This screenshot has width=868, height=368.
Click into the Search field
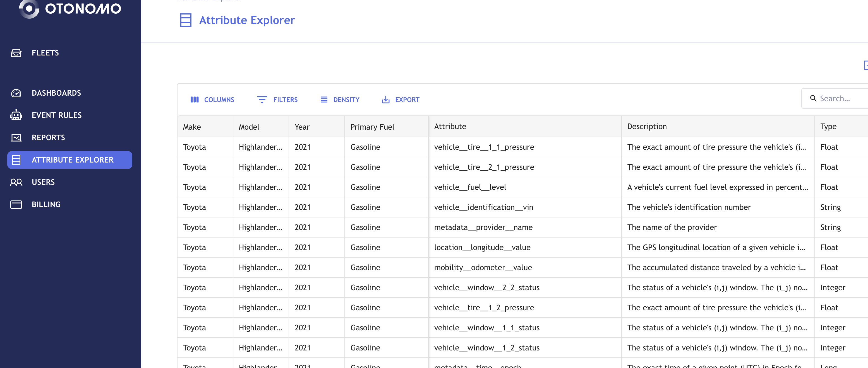coord(839,99)
